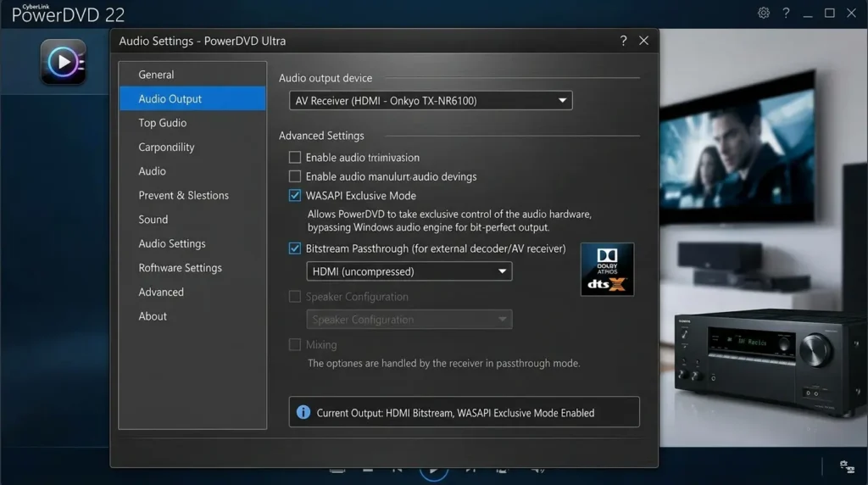
Task: Toggle the Mixing checkbox
Action: [x=295, y=344]
